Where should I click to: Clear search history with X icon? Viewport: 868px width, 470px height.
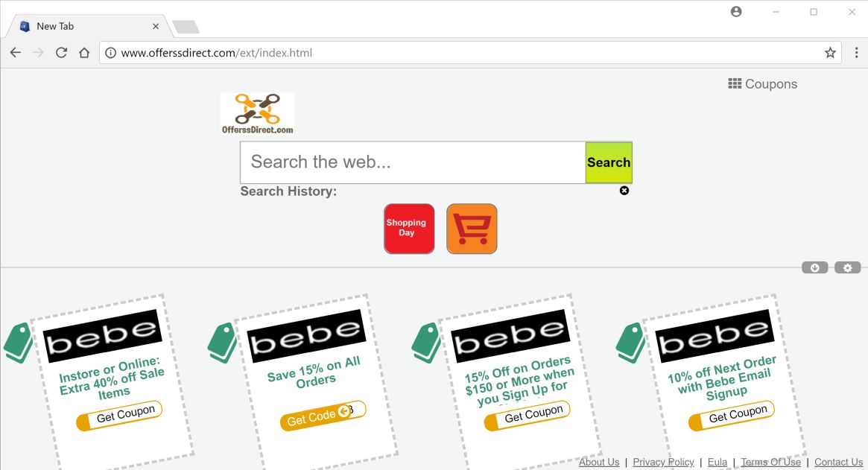point(624,191)
